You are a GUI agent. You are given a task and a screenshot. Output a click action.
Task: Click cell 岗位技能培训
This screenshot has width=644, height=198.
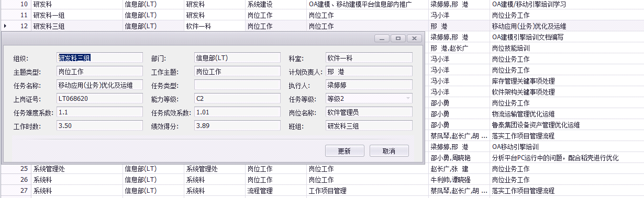pos(567,48)
